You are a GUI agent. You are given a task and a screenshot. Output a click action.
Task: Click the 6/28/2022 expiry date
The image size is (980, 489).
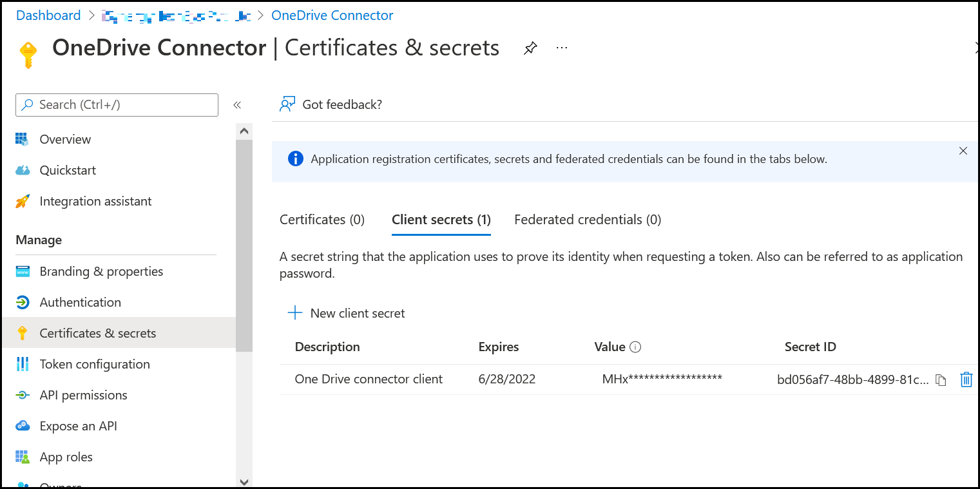tap(507, 379)
